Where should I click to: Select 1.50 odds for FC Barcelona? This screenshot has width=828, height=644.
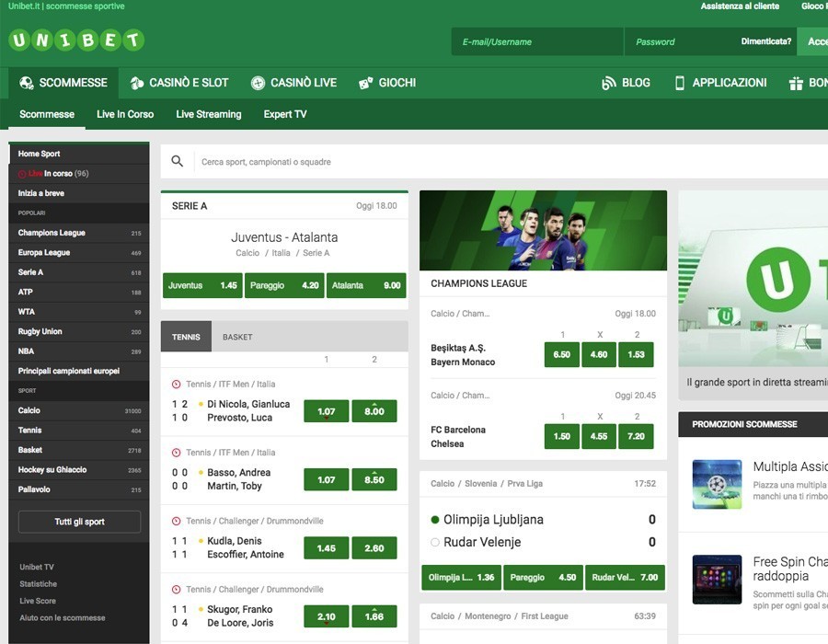coord(562,437)
